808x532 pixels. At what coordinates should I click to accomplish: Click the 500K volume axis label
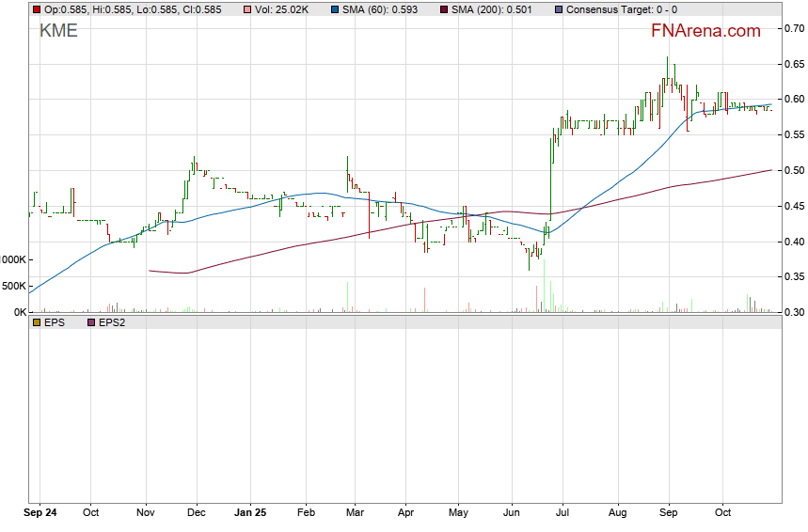[13, 286]
